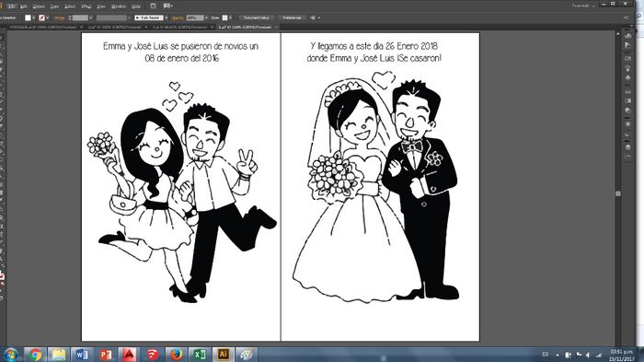Open the Object menu
The image size is (644, 362).
39,6
